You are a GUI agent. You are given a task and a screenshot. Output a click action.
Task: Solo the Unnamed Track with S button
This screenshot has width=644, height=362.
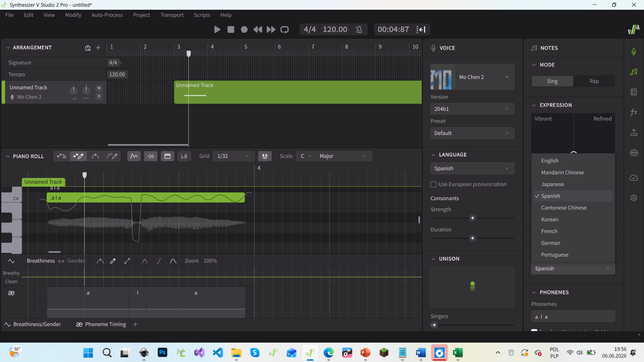[x=99, y=96]
